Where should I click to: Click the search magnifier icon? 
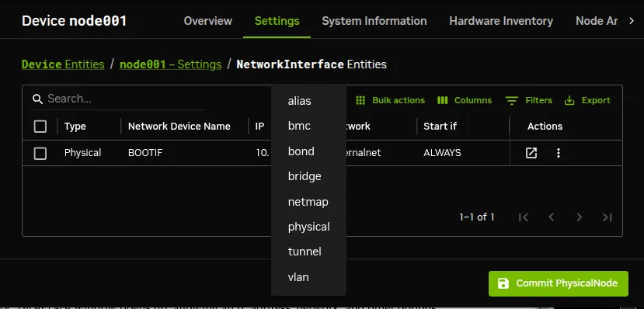point(38,99)
